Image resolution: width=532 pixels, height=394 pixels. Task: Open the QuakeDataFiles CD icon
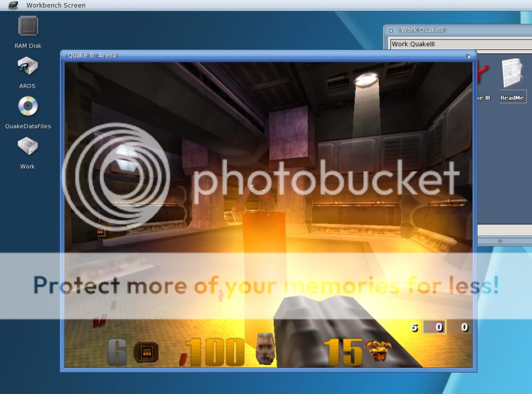point(28,107)
